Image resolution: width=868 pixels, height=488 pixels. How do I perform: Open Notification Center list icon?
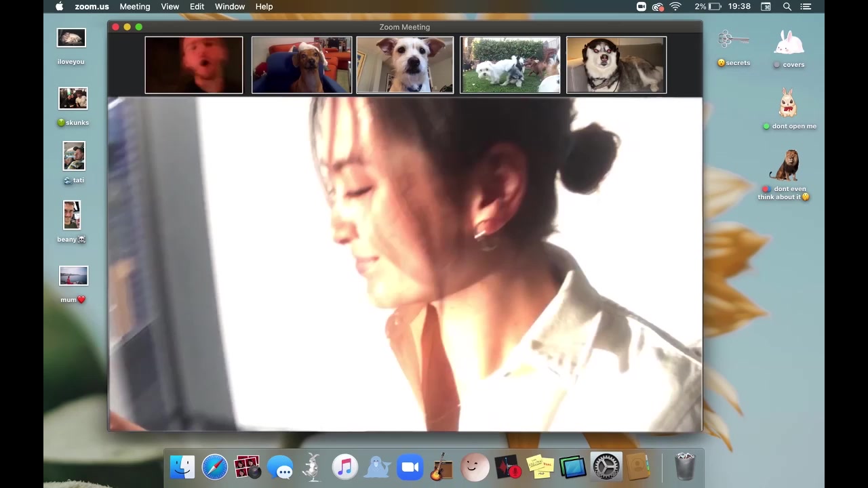[806, 7]
